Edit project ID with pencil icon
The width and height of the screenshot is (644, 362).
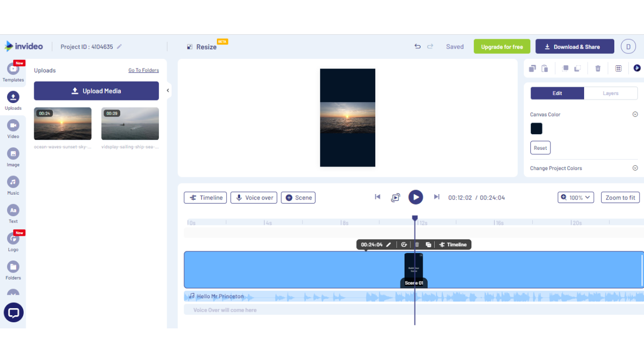[x=119, y=47]
